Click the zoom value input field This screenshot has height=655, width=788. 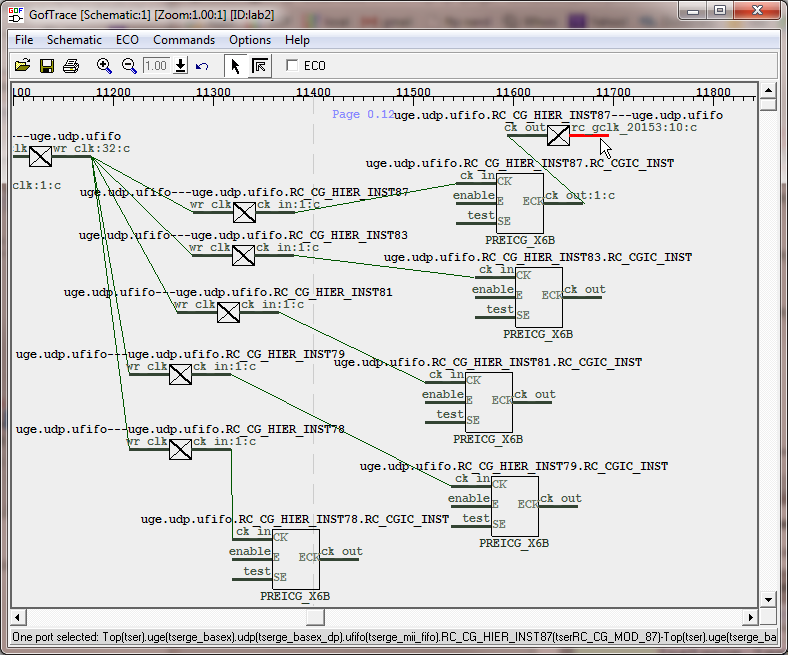click(155, 66)
